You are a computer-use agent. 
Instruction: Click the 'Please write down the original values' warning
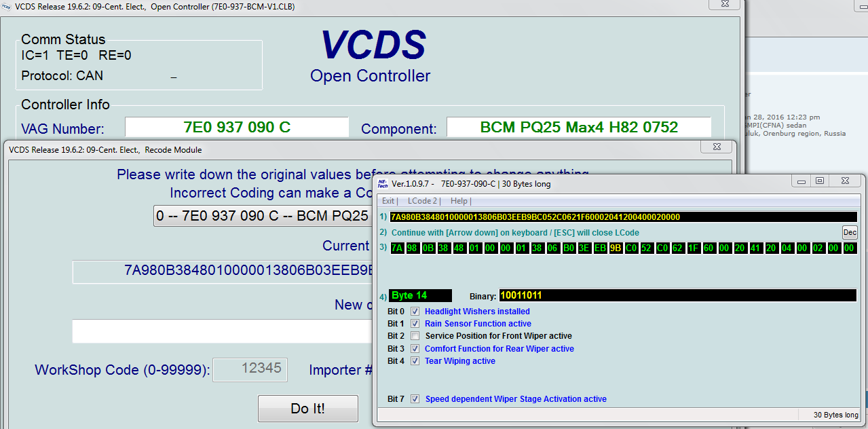pos(352,174)
